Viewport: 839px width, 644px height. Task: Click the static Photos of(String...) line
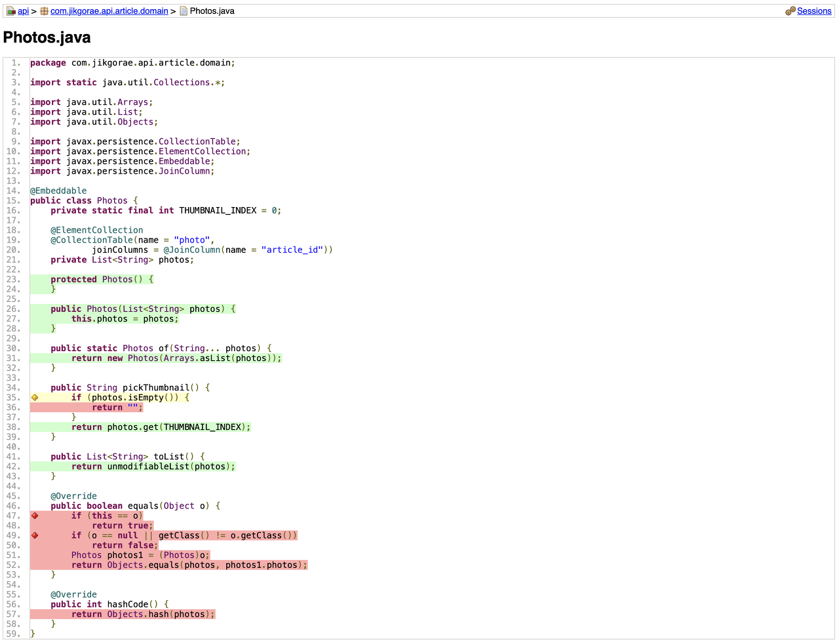click(x=161, y=348)
